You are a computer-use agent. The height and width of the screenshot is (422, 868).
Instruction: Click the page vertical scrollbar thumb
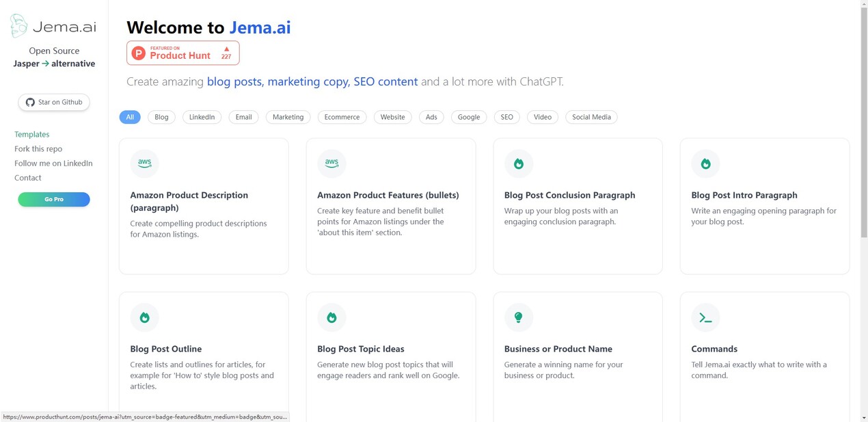[x=864, y=122]
